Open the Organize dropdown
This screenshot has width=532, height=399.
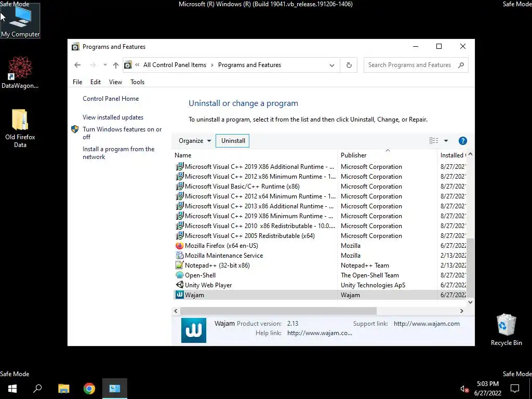click(x=195, y=141)
